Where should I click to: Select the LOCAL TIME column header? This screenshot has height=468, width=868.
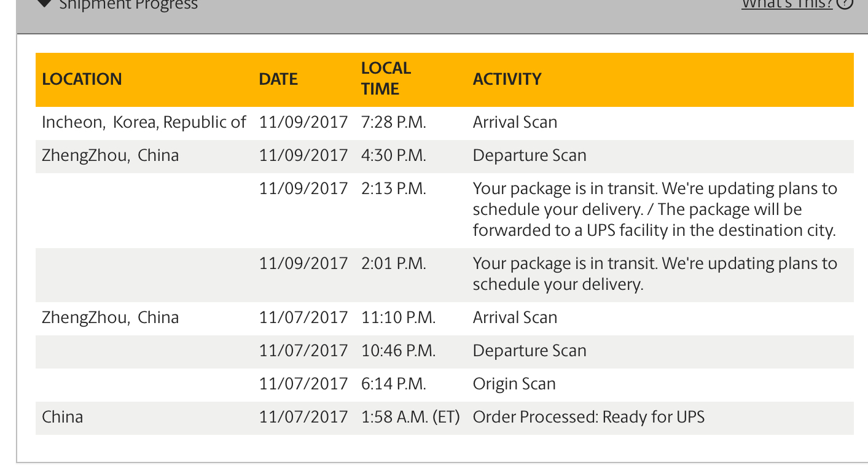(x=386, y=79)
